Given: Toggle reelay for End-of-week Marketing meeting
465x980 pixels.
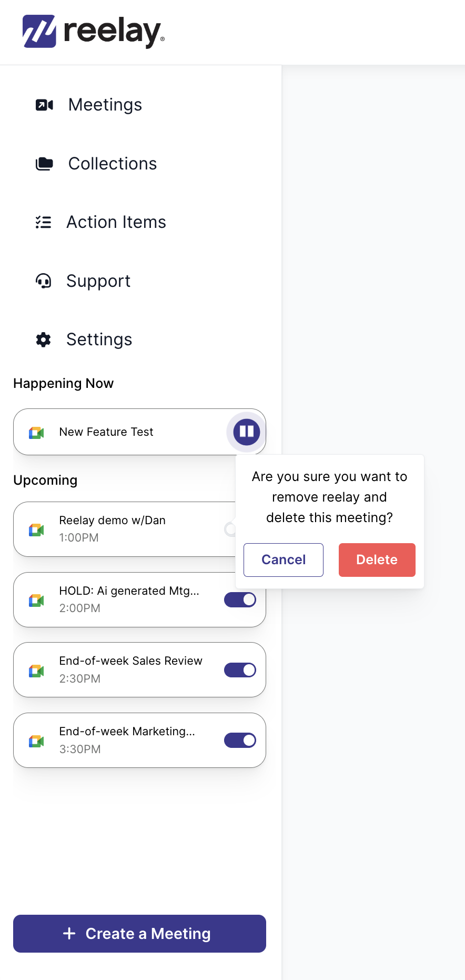Looking at the screenshot, I should point(240,741).
